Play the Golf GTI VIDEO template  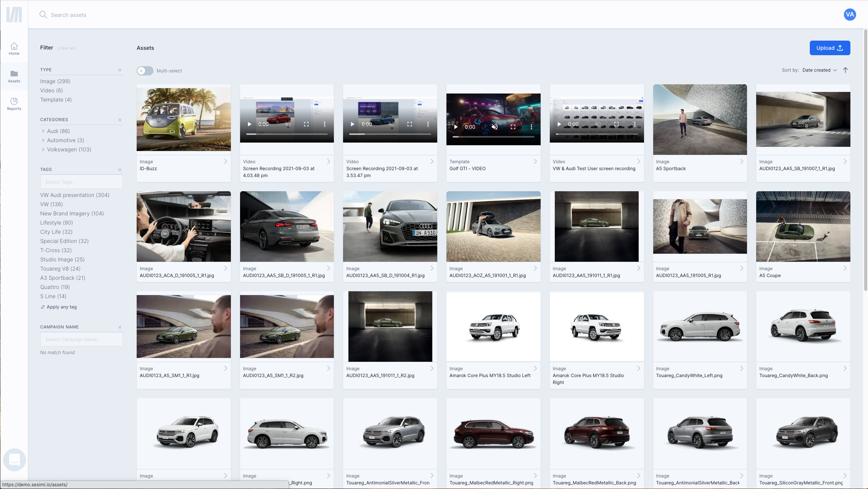(x=456, y=127)
